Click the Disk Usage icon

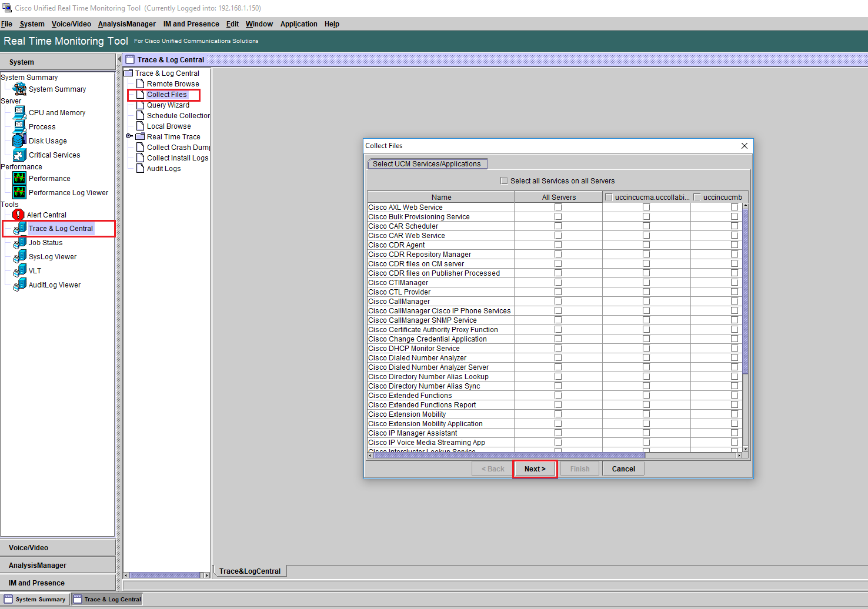[19, 140]
